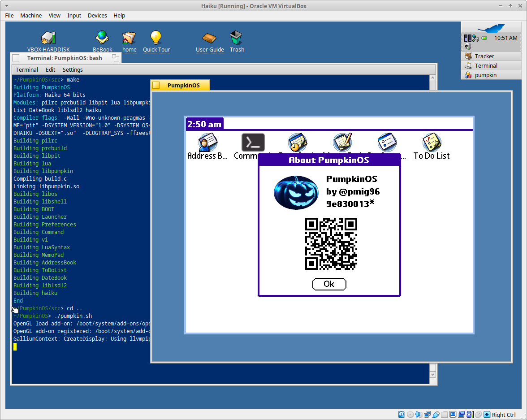Click the display indicator in VirtualBox status bar
Image resolution: width=527 pixels, height=420 pixels.
point(453,414)
